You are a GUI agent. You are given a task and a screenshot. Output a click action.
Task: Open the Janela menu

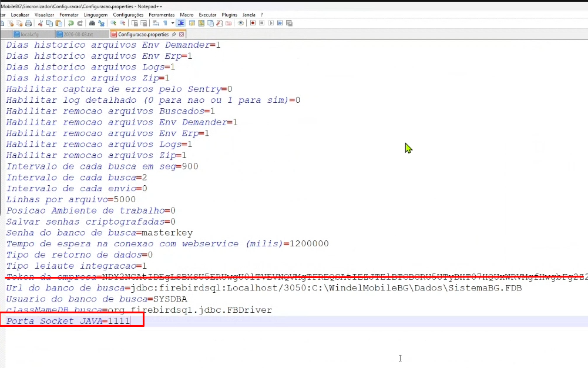(249, 15)
